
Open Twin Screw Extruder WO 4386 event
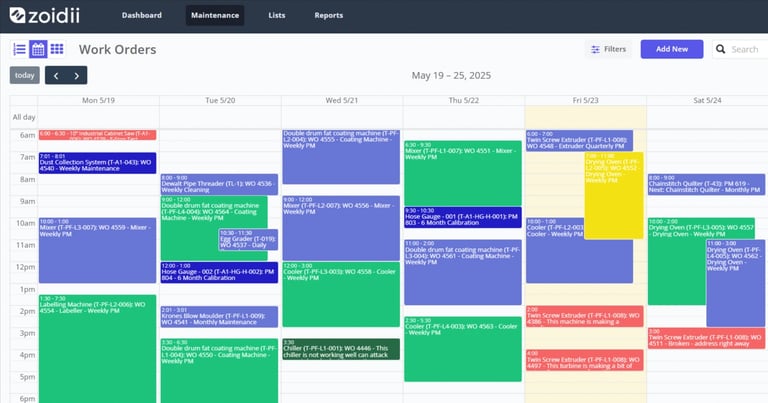[x=584, y=316]
